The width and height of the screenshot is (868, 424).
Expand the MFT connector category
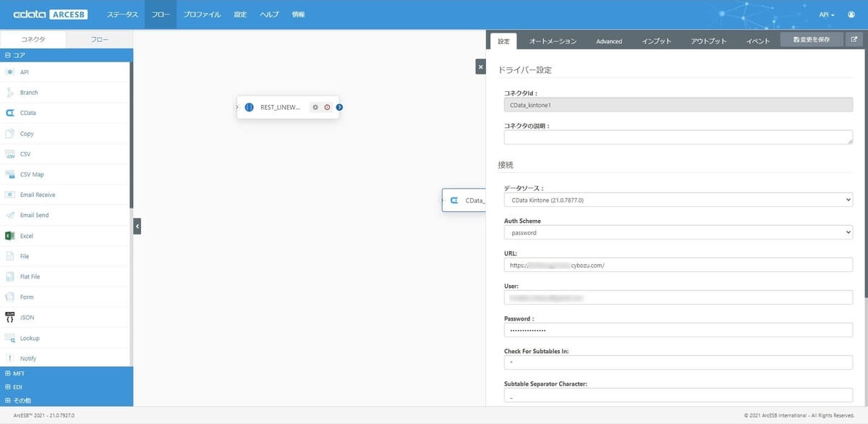(67, 373)
